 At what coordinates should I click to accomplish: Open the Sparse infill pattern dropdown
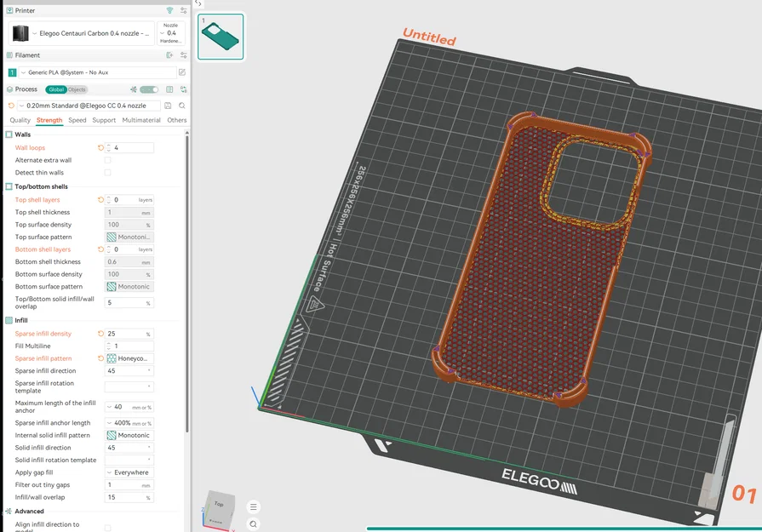pos(129,358)
